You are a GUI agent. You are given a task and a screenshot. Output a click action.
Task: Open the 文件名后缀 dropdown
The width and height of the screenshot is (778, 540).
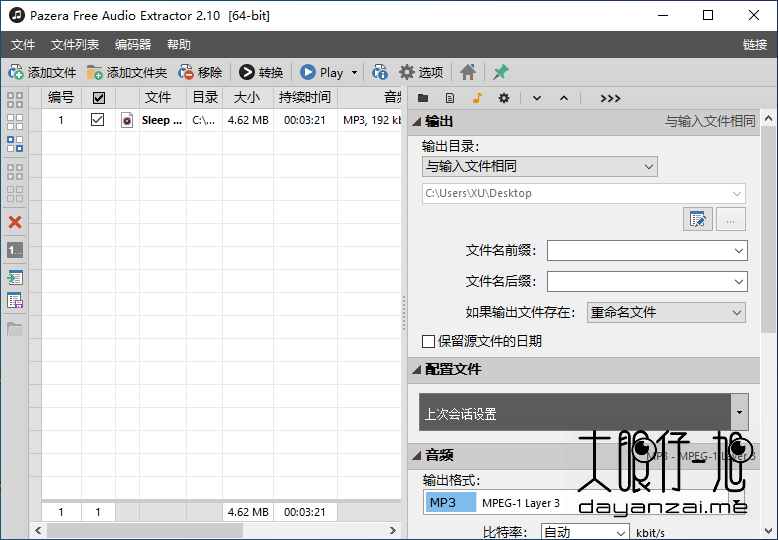[x=647, y=281]
